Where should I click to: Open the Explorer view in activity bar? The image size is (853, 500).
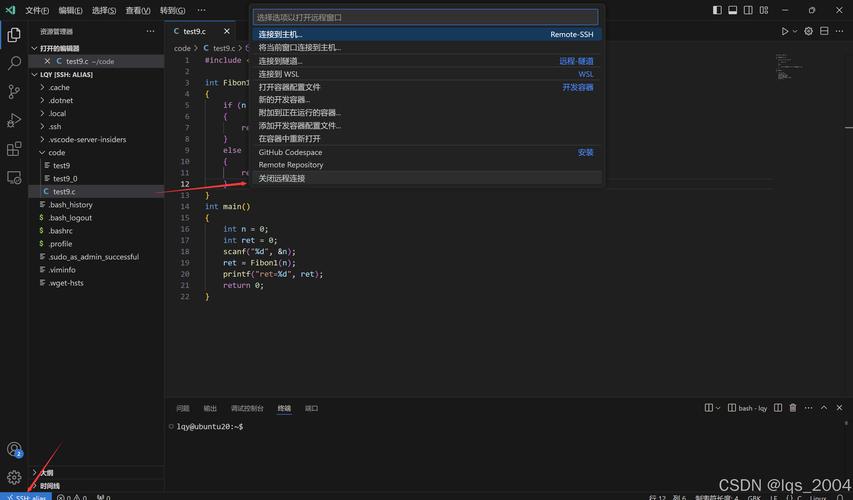pos(14,35)
